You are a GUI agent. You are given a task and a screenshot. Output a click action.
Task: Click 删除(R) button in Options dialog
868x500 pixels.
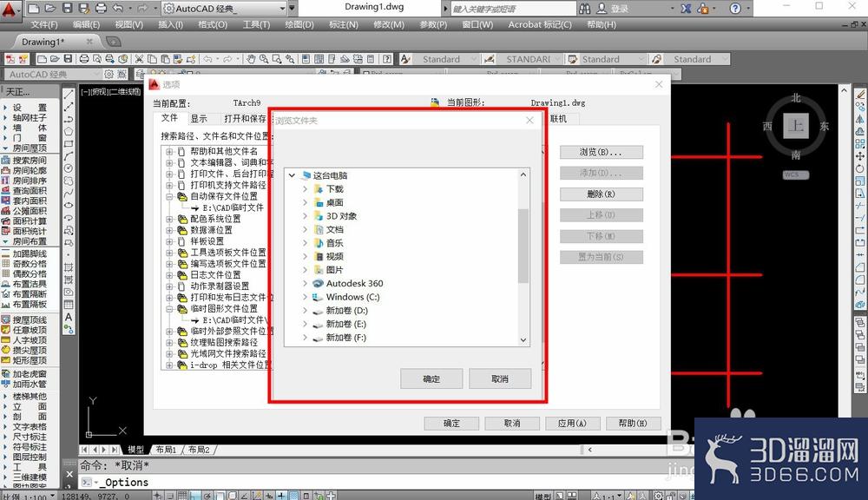click(x=602, y=194)
